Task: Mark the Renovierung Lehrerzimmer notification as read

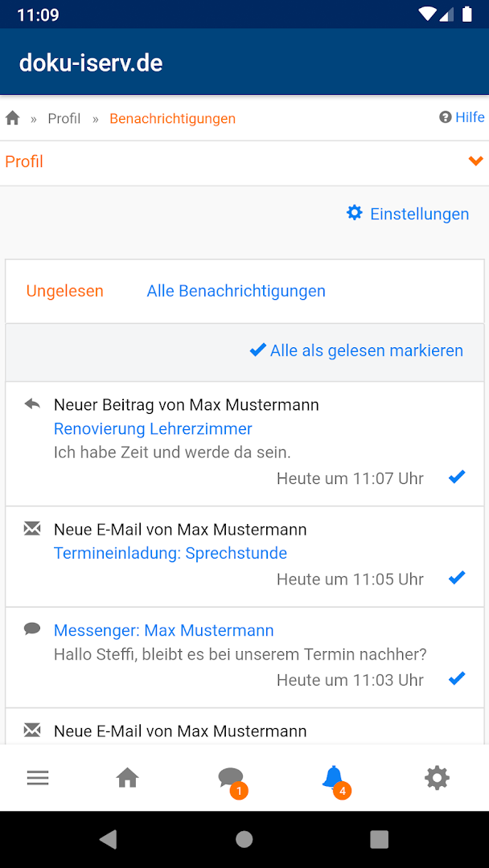Action: 457,477
